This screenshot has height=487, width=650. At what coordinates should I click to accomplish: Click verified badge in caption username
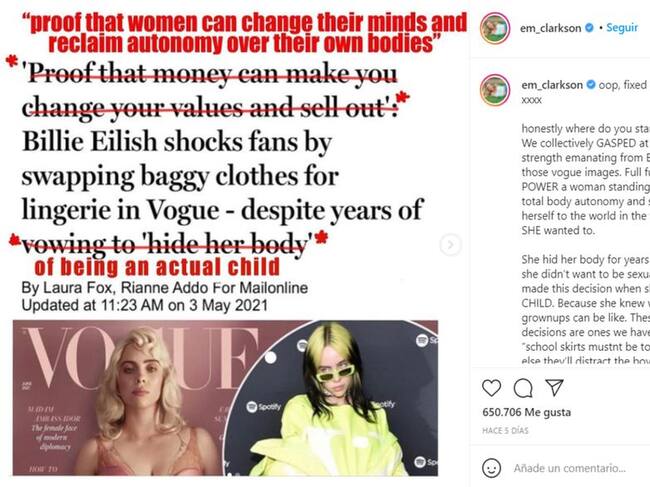point(591,85)
